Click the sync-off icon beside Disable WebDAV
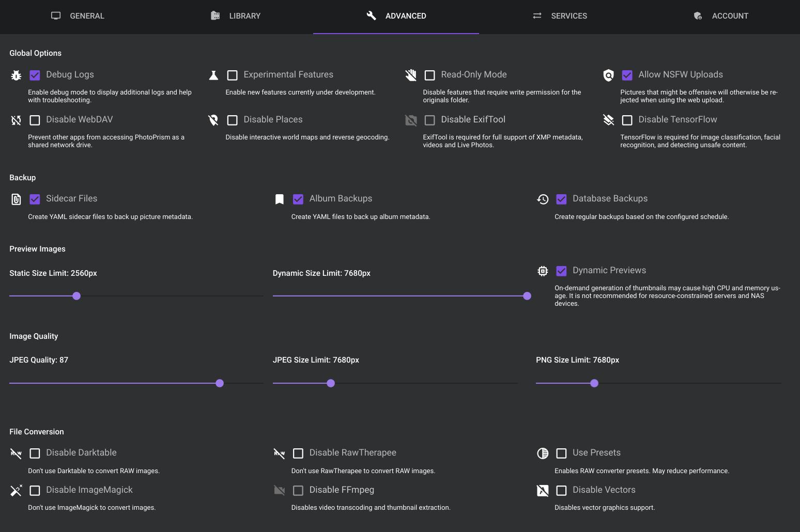Viewport: 800px width, 532px height. pos(16,120)
